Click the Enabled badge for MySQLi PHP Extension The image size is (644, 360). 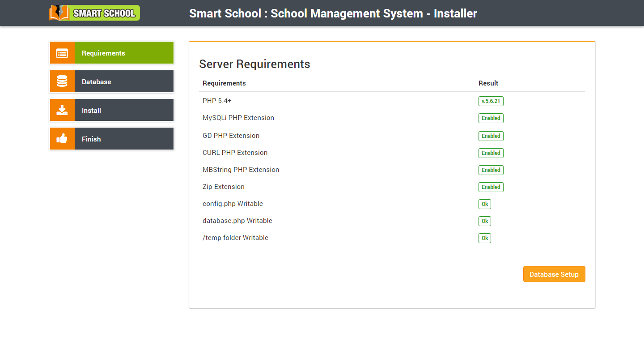click(491, 118)
